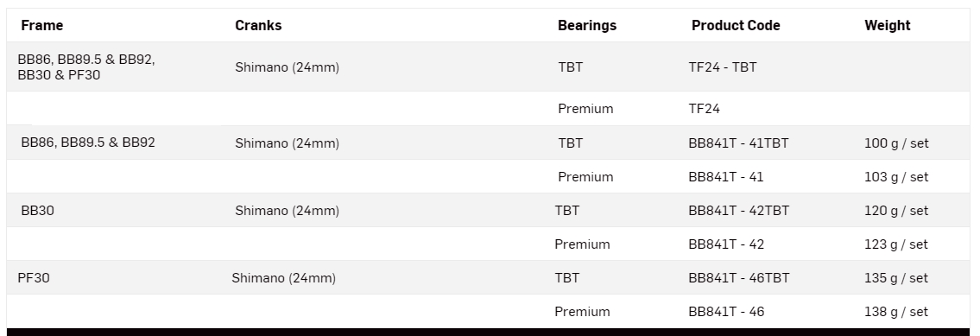Click the Frame column header
Image resolution: width=980 pixels, height=336 pixels.
click(41, 26)
